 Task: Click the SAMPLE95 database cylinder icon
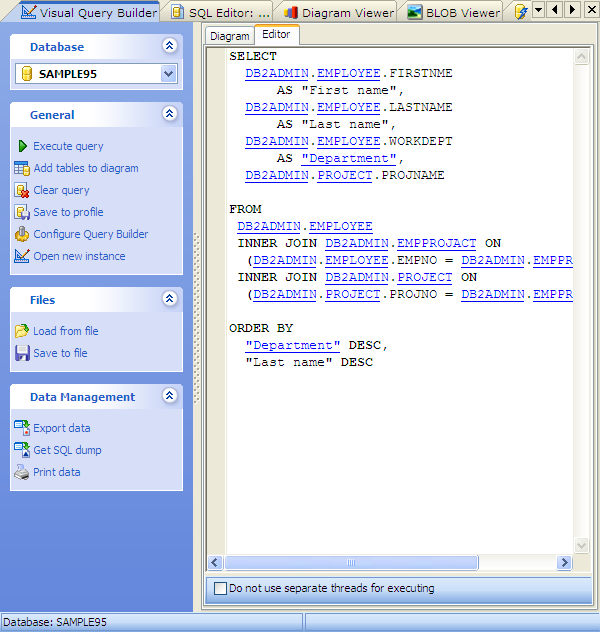(x=27, y=74)
